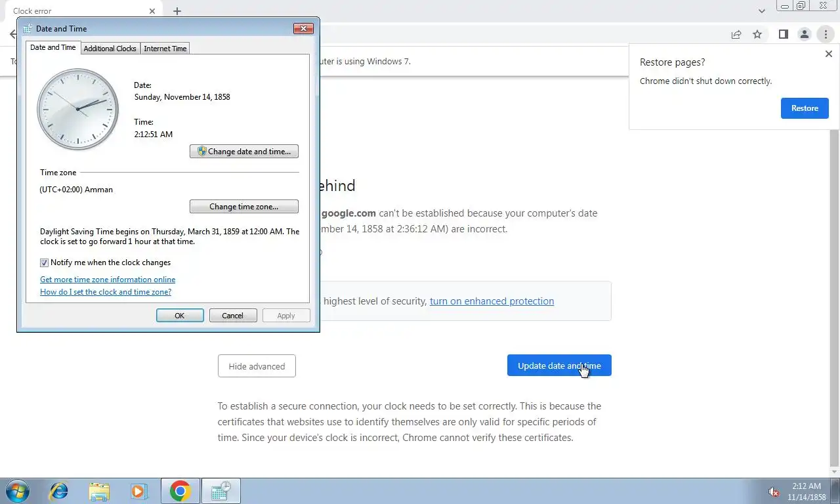Image resolution: width=840 pixels, height=504 pixels.
Task: Open the taskbar clock showing 2:12 AM
Action: pyautogui.click(x=807, y=492)
